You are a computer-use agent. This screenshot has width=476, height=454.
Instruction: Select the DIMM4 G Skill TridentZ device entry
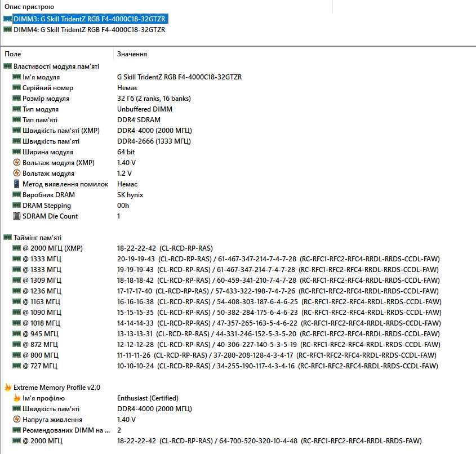pyautogui.click(x=89, y=30)
